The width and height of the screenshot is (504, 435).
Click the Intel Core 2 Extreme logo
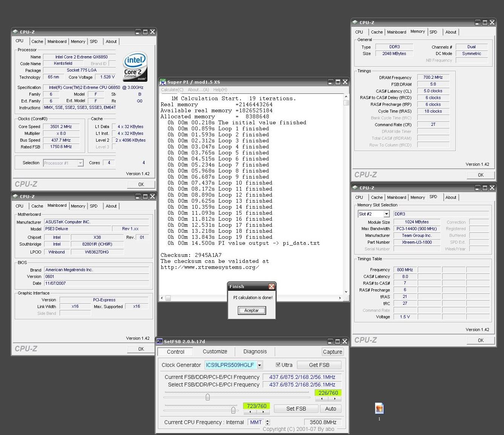click(135, 66)
